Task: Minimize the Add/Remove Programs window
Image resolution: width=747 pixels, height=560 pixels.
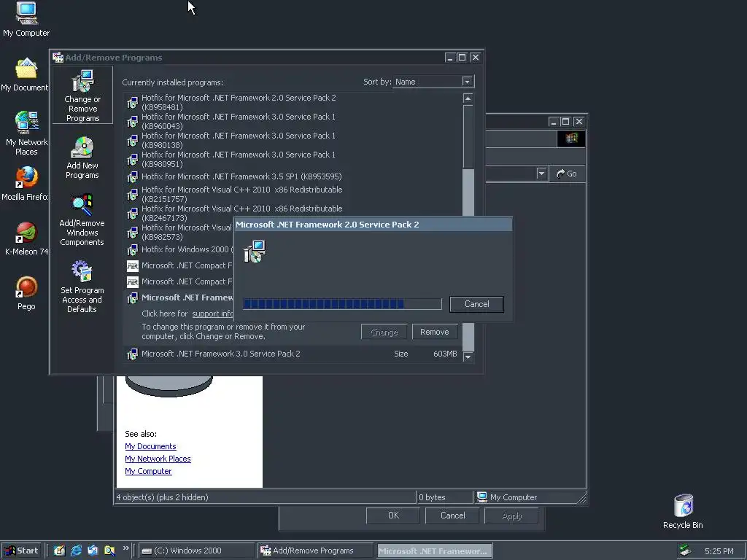Action: tap(449, 58)
